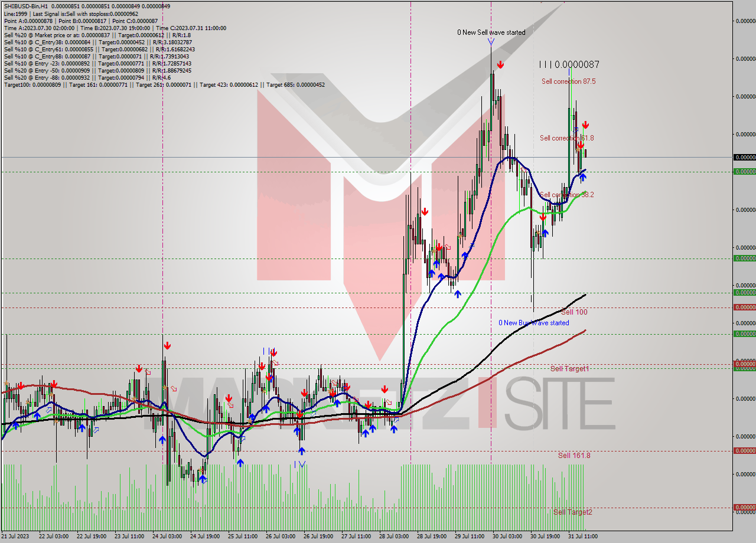The width and height of the screenshot is (756, 543).
Task: Click the '31 Jul 11:00' time axis label
Action: coord(583,537)
